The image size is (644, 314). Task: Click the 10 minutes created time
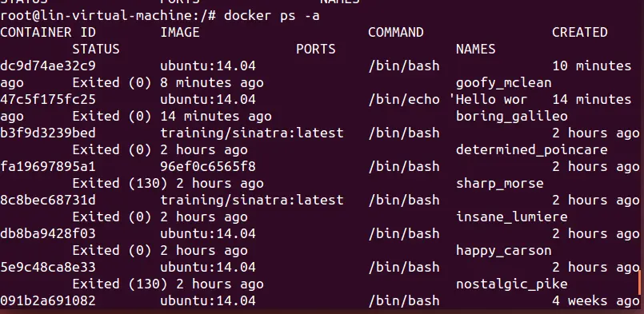[x=591, y=66]
